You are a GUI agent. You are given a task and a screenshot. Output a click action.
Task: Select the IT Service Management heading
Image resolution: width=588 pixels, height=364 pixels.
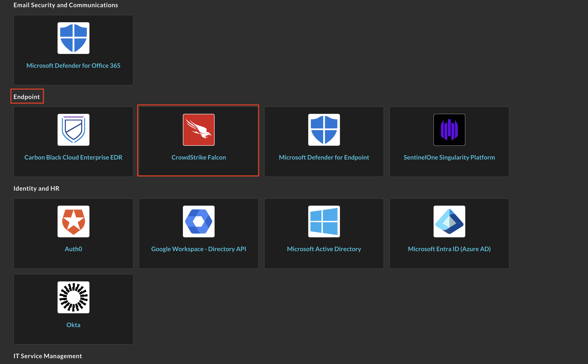click(x=48, y=356)
